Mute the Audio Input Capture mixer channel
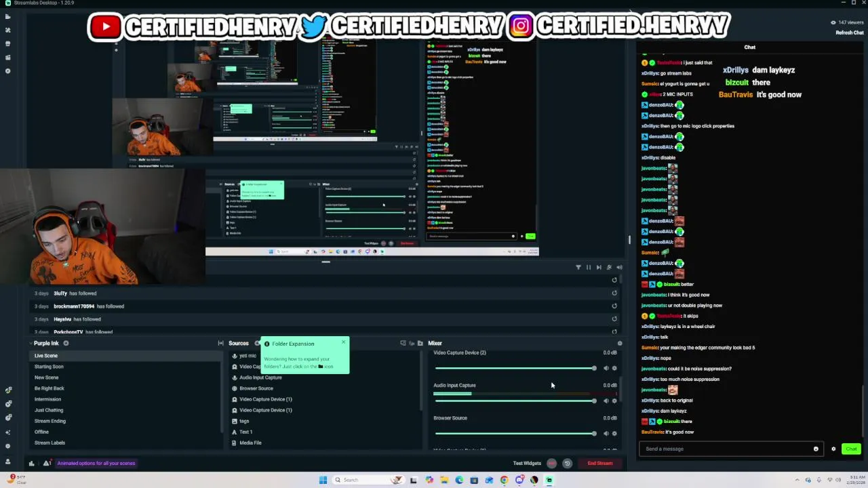This screenshot has height=488, width=868. point(606,401)
